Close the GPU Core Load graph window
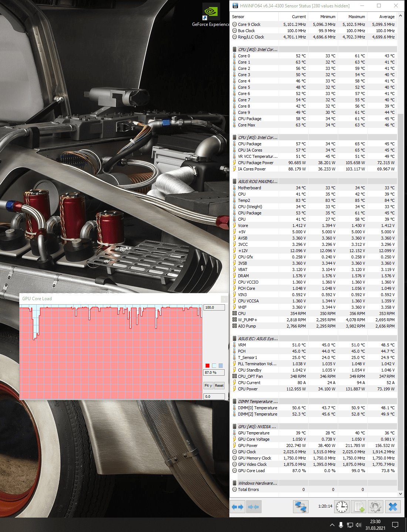The width and height of the screenshot is (407, 532). click(x=224, y=299)
